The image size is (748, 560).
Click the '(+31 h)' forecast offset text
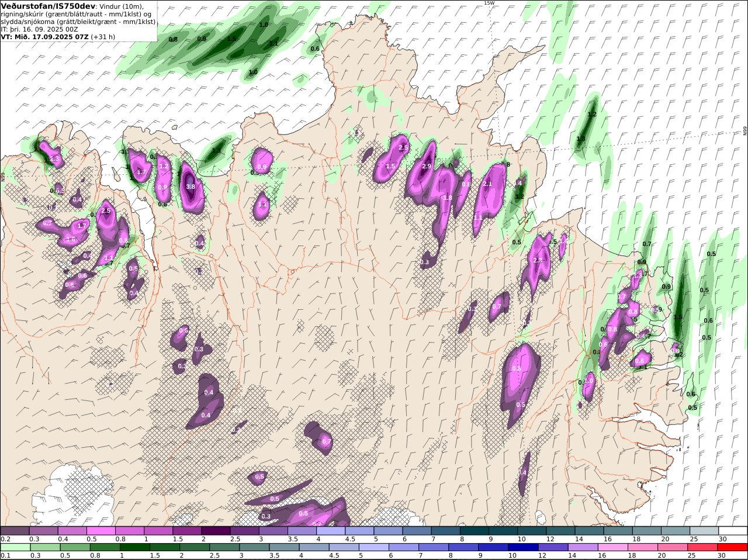pyautogui.click(x=103, y=36)
